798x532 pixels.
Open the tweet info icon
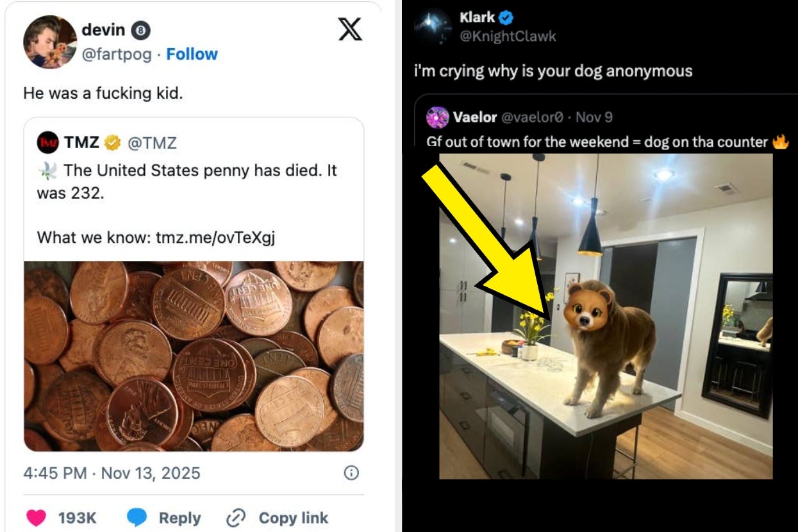[x=351, y=473]
